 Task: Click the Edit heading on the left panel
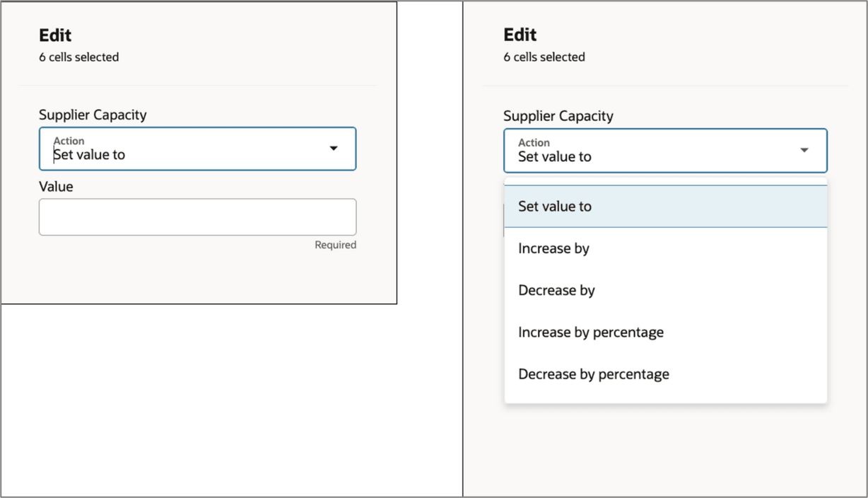tap(54, 35)
